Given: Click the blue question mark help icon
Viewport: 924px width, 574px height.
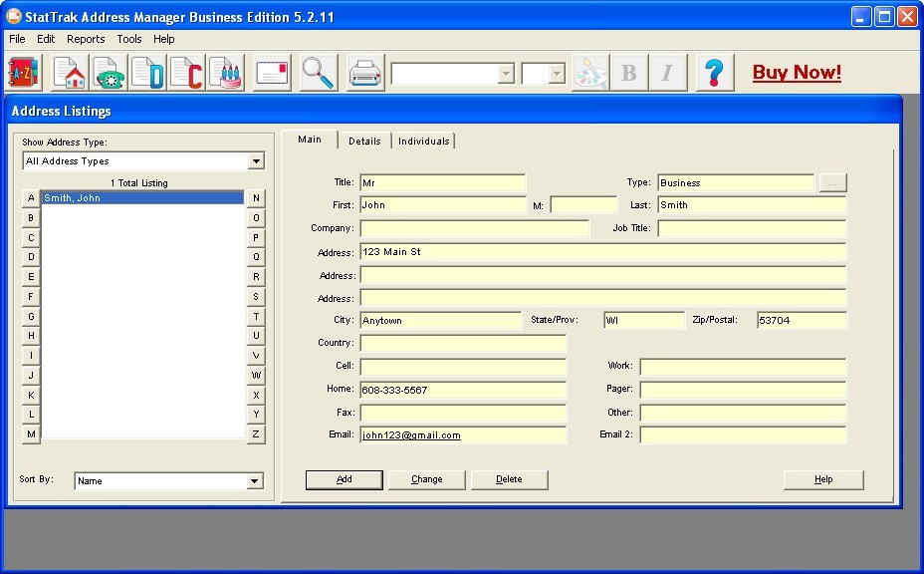Looking at the screenshot, I should pos(714,73).
